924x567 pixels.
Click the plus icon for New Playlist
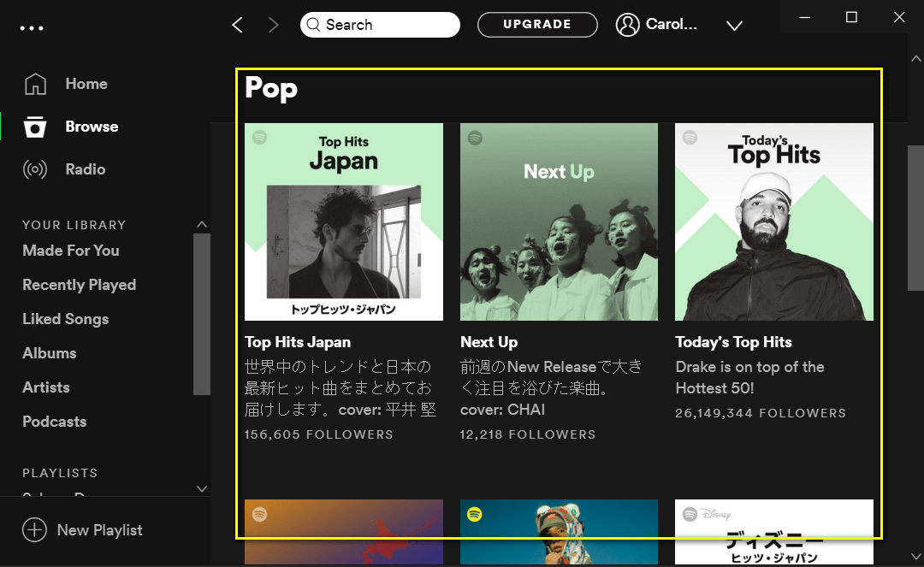34,530
